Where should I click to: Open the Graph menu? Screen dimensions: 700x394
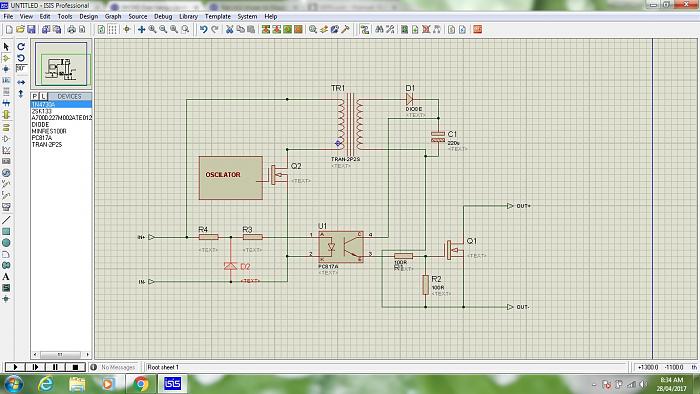pyautogui.click(x=113, y=17)
